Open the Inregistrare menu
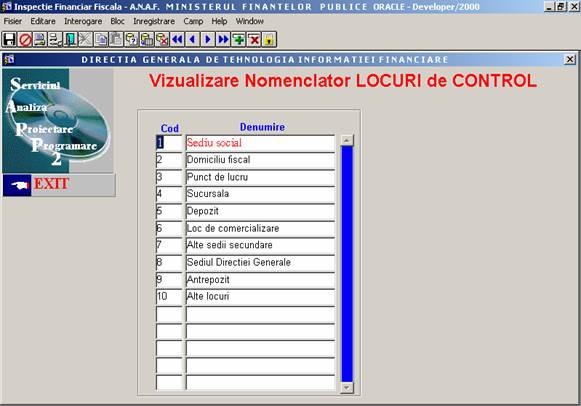The image size is (581, 406). click(x=154, y=21)
